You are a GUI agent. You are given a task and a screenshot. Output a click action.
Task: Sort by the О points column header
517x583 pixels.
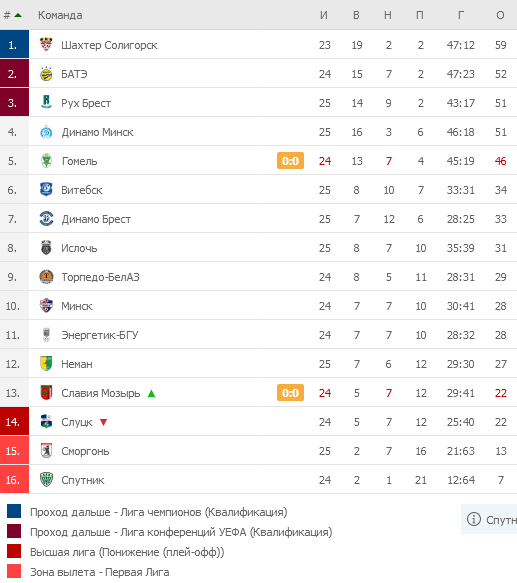[500, 15]
